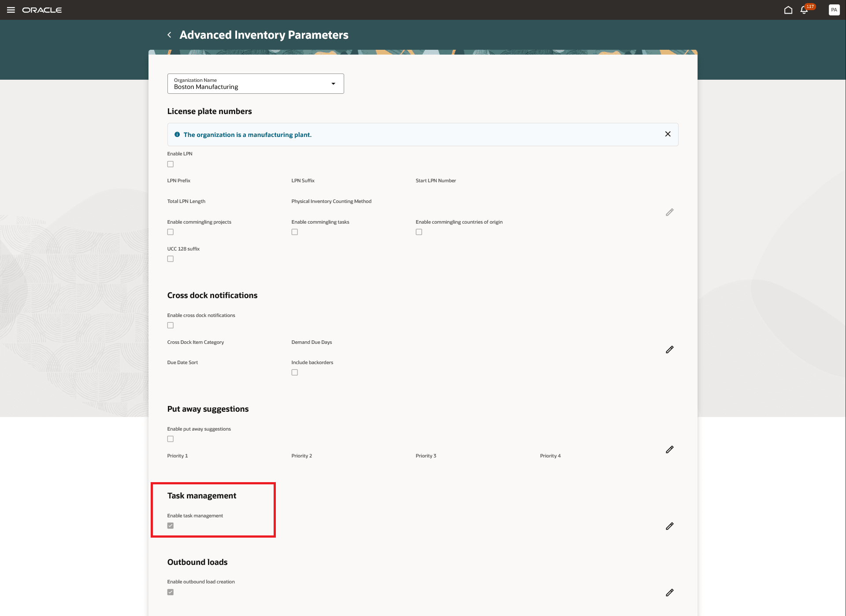
Task: Edit the License plate numbers section
Action: click(669, 212)
